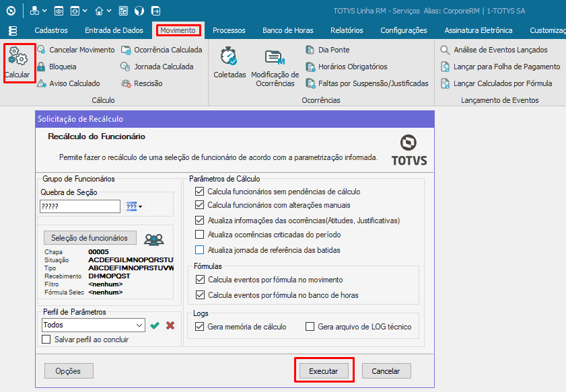
Task: Click the Tipo value ABCDEFIMNOPRSTUVW
Action: point(131,268)
